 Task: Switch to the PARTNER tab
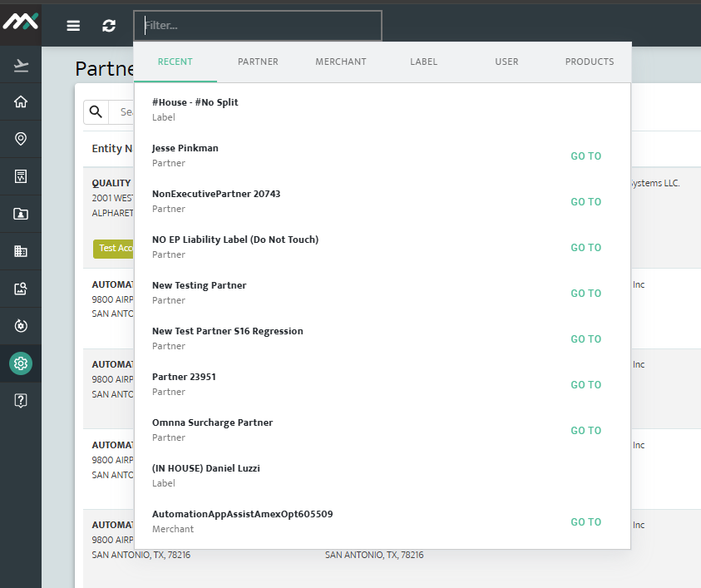(258, 62)
